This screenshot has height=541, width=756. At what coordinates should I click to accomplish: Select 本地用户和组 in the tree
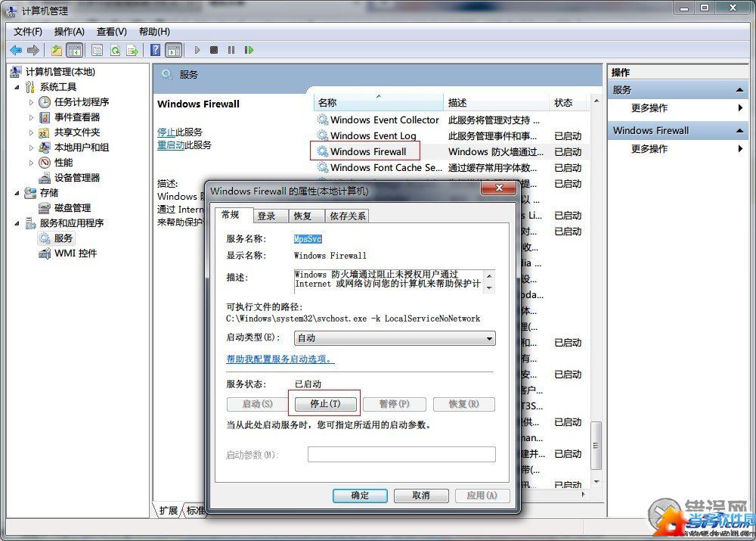point(82,148)
